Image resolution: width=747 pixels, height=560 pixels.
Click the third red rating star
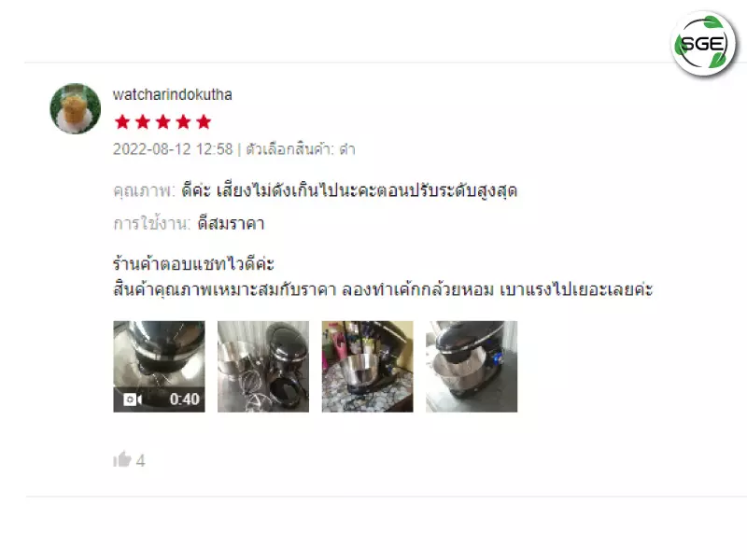tap(162, 122)
